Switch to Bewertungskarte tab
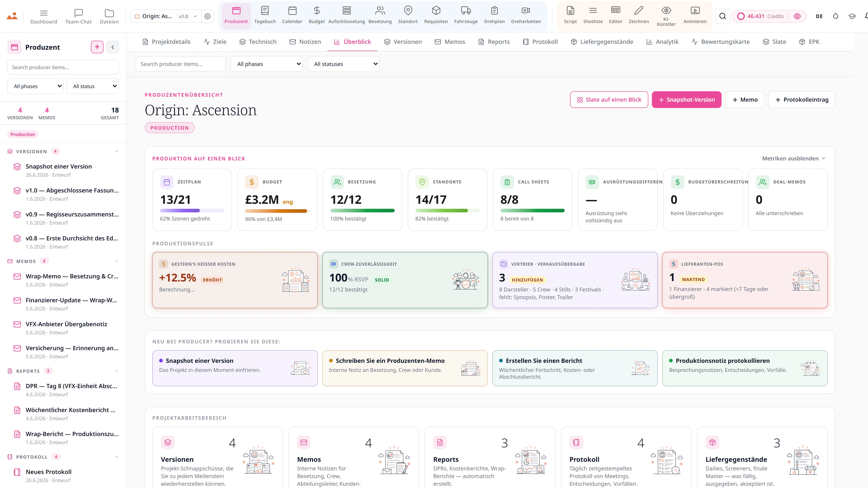 pyautogui.click(x=720, y=42)
